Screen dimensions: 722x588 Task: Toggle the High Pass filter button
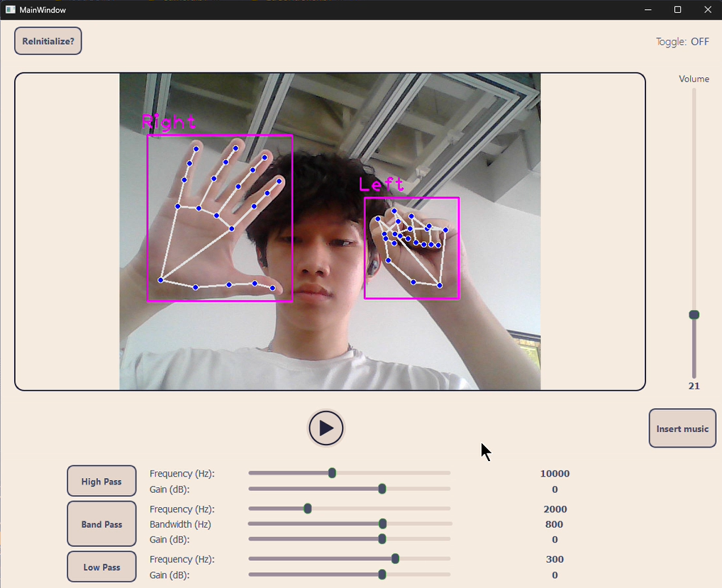101,482
